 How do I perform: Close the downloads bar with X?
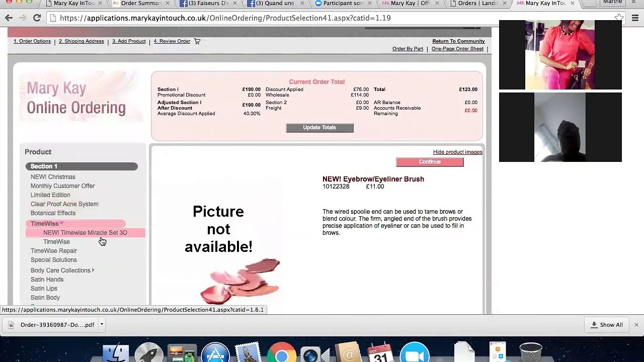[x=636, y=325]
